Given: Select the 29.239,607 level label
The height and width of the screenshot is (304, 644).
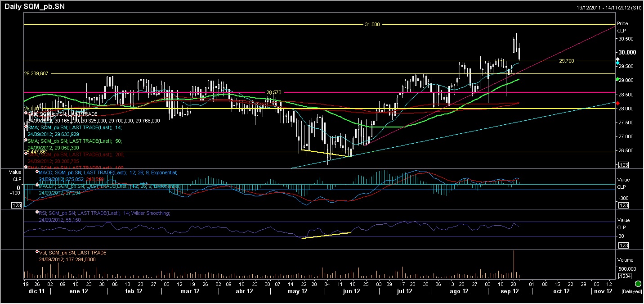Looking at the screenshot, I should tap(36, 73).
